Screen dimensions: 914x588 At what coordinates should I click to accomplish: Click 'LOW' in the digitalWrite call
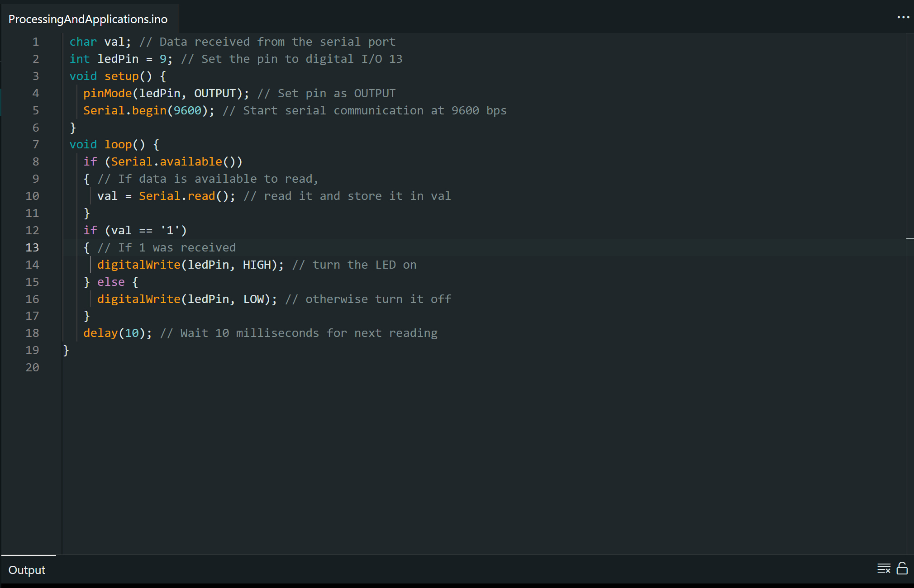(253, 299)
